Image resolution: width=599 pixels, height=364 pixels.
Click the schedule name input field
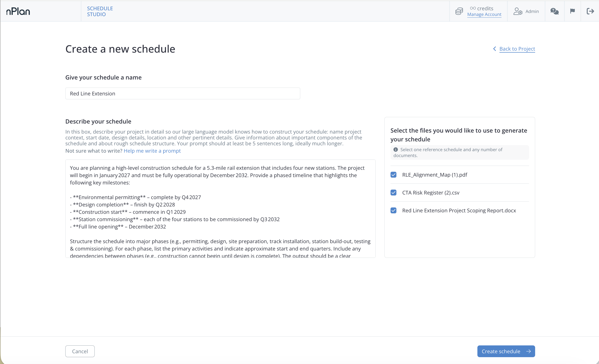(x=183, y=93)
